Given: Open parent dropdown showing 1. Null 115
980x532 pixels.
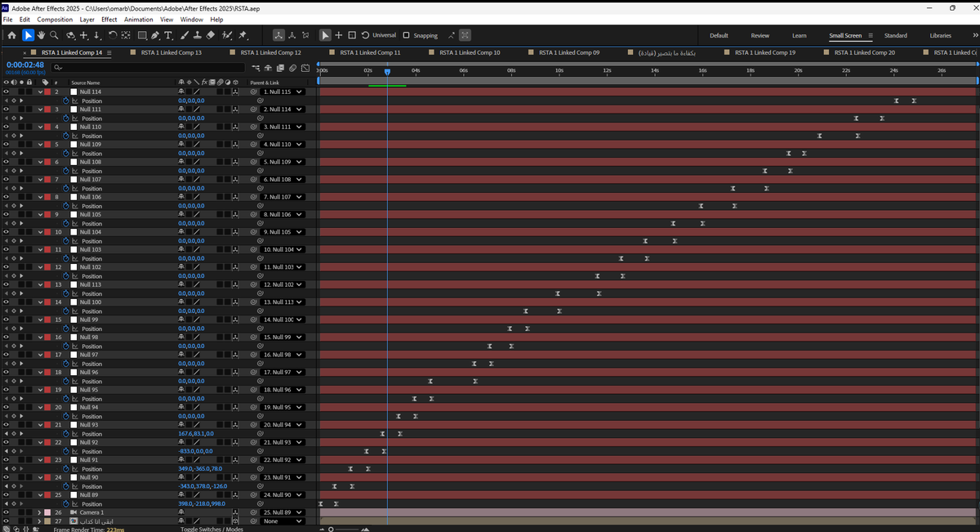Looking at the screenshot, I should [x=283, y=92].
